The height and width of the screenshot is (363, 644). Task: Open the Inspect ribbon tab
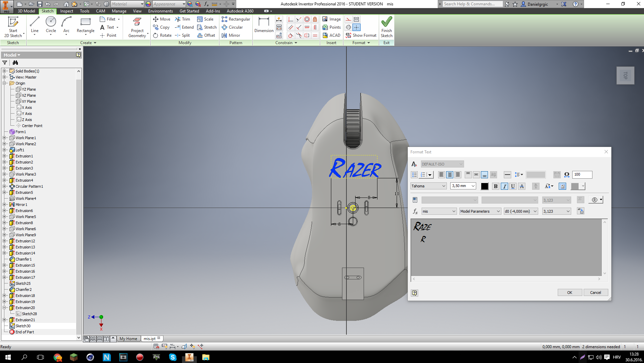(67, 11)
